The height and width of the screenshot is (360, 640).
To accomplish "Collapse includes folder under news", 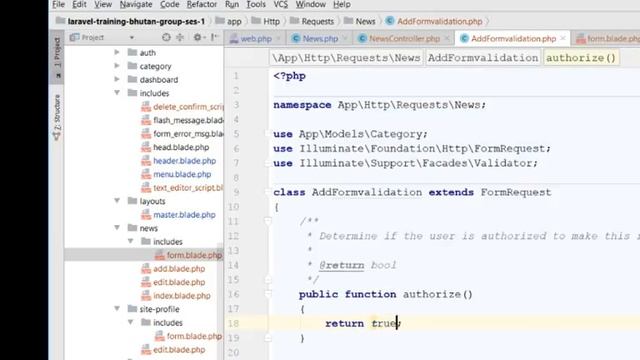I will point(131,241).
